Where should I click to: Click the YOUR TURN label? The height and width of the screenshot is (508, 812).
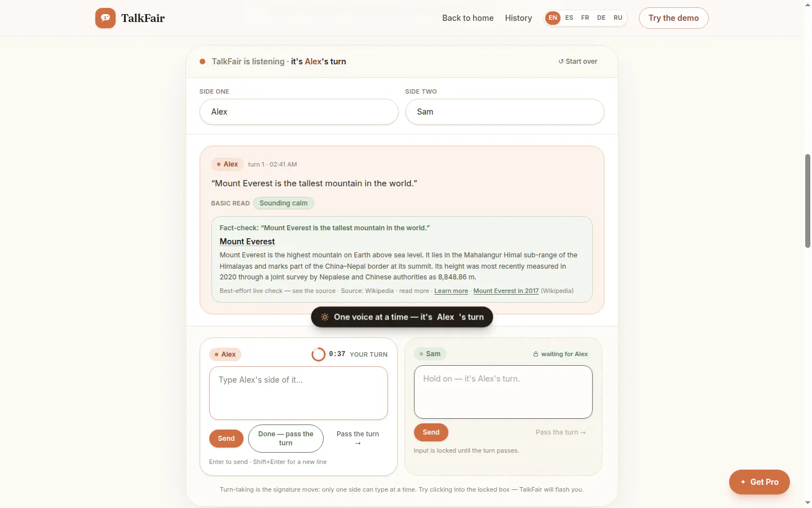[x=369, y=354]
